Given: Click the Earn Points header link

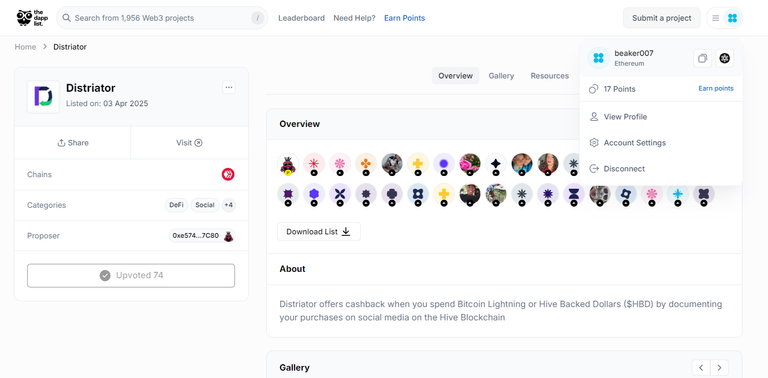Looking at the screenshot, I should (x=405, y=18).
